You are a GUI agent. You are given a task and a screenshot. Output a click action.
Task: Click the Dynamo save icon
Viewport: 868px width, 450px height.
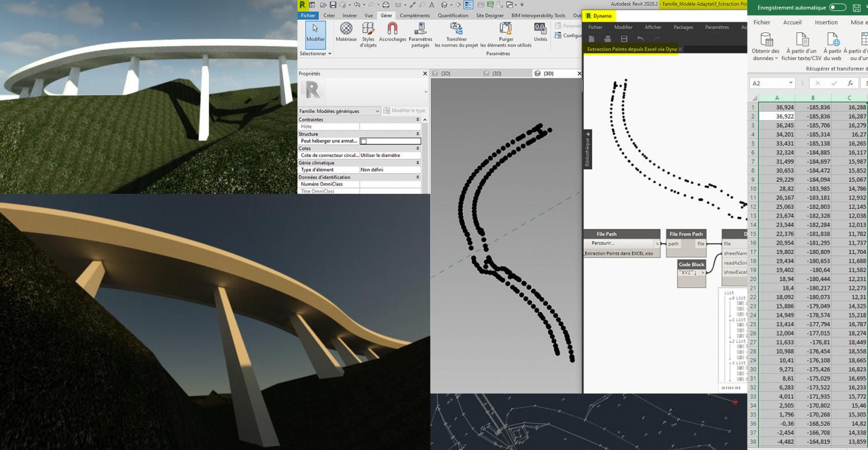(x=624, y=39)
